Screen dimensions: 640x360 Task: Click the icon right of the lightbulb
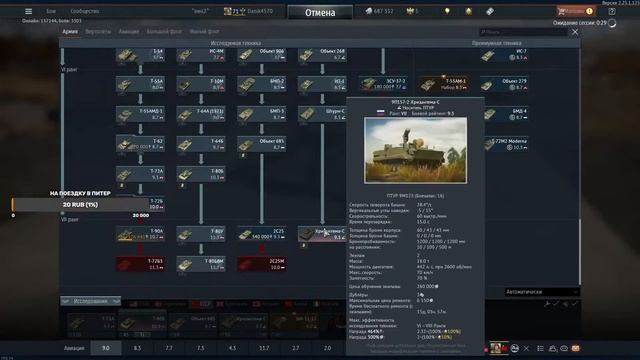(469, 11)
